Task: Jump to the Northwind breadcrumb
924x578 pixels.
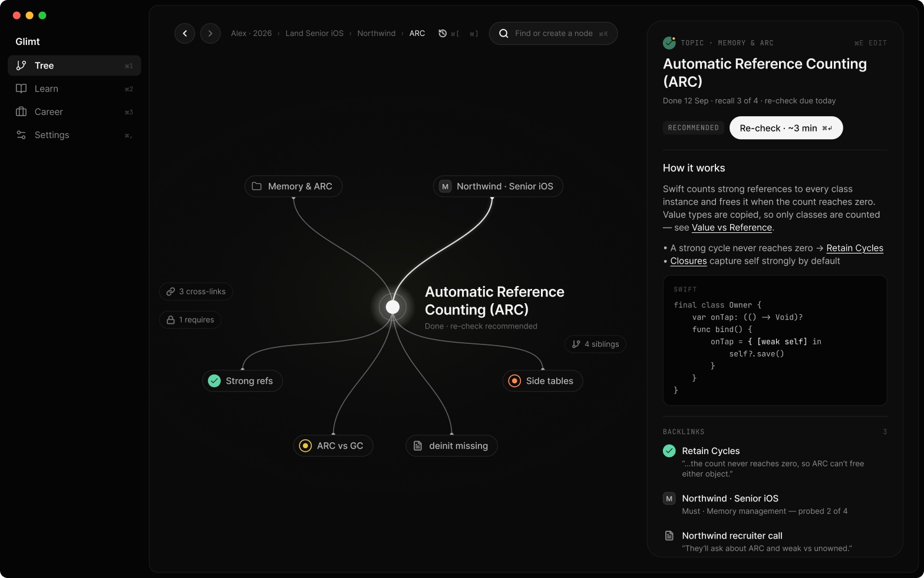Action: coord(376,34)
